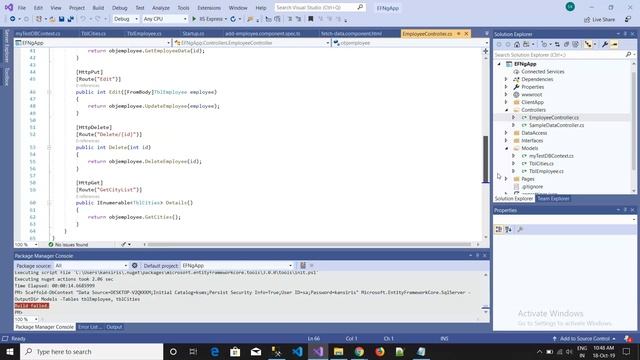Click Sync with Active Document icon
The height and width of the screenshot is (360, 640).
[557, 44]
